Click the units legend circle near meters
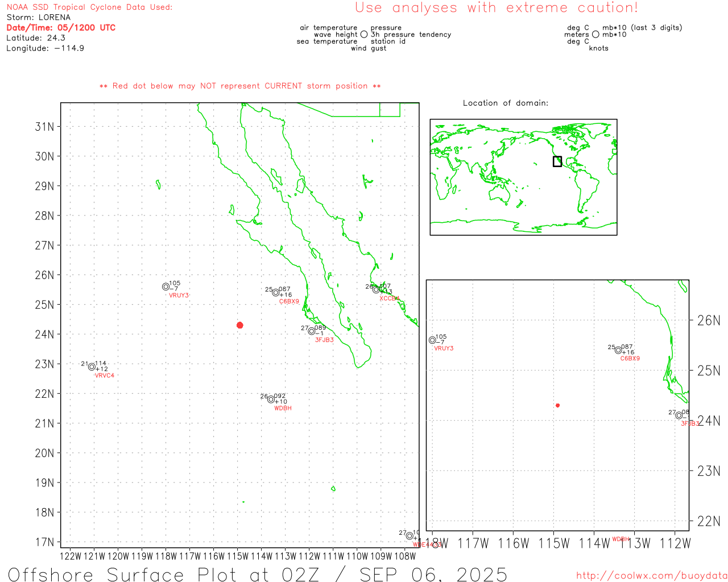728x582 pixels. coord(595,35)
